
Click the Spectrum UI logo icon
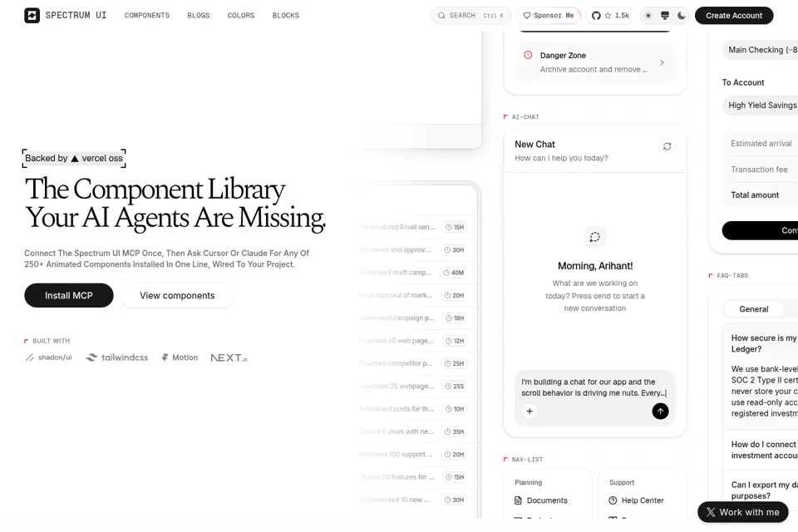32,15
